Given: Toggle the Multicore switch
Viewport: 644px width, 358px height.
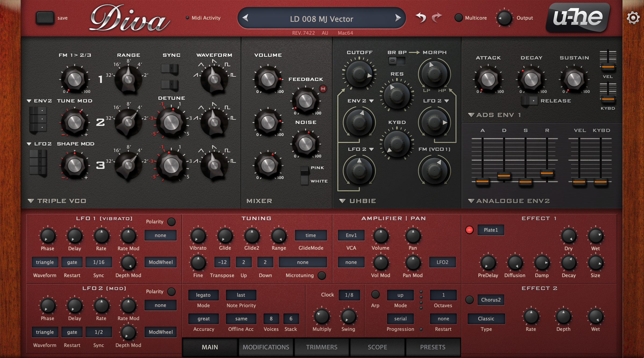Looking at the screenshot, I should (x=458, y=18).
